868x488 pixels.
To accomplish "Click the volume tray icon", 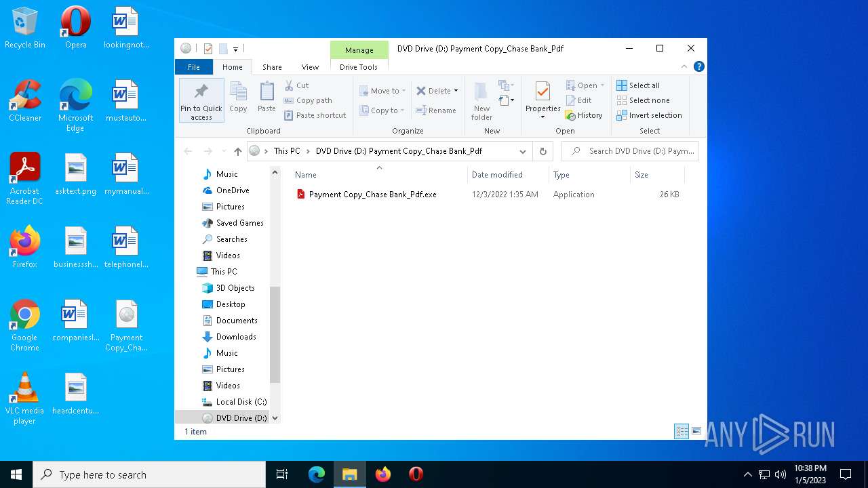I will pyautogui.click(x=780, y=474).
